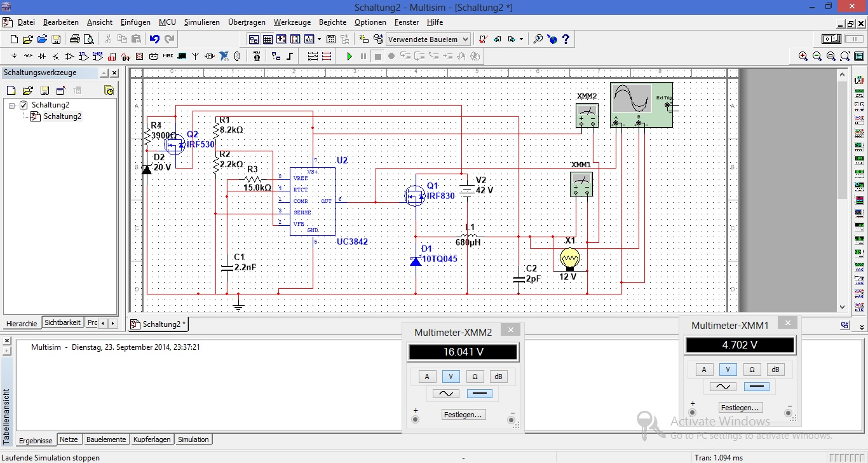Image resolution: width=868 pixels, height=463 pixels.
Task: Click the blue Undo arrow
Action: pos(154,39)
